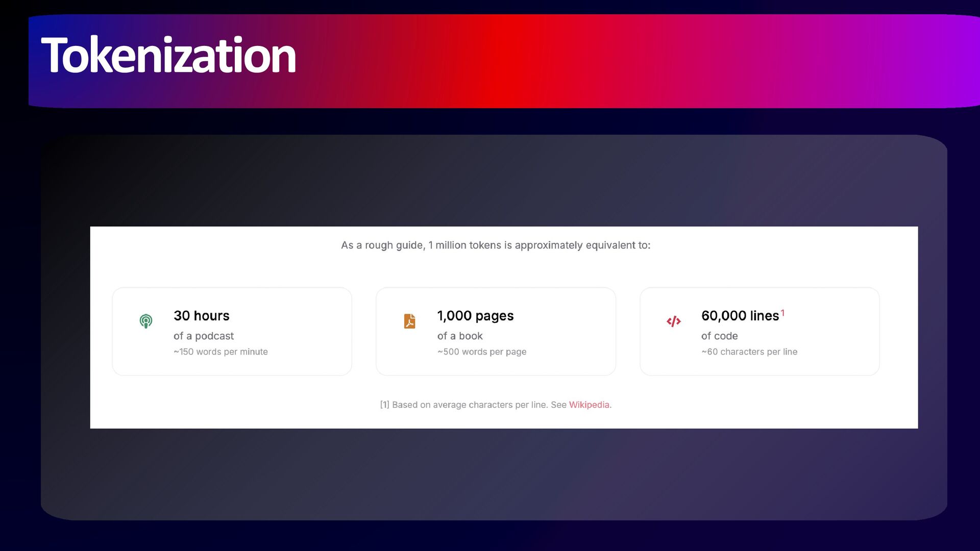Click the "of code" text
Screen dimensions: 980x551
pyautogui.click(x=719, y=336)
